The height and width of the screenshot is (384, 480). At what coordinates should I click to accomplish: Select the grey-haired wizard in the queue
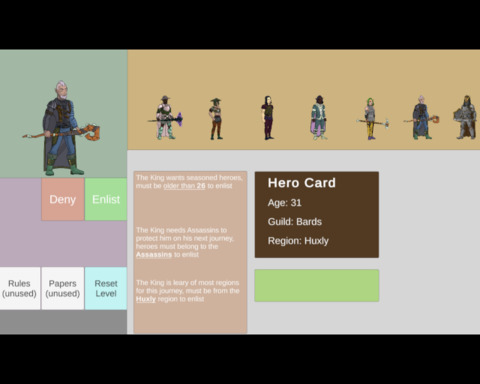coord(422,118)
